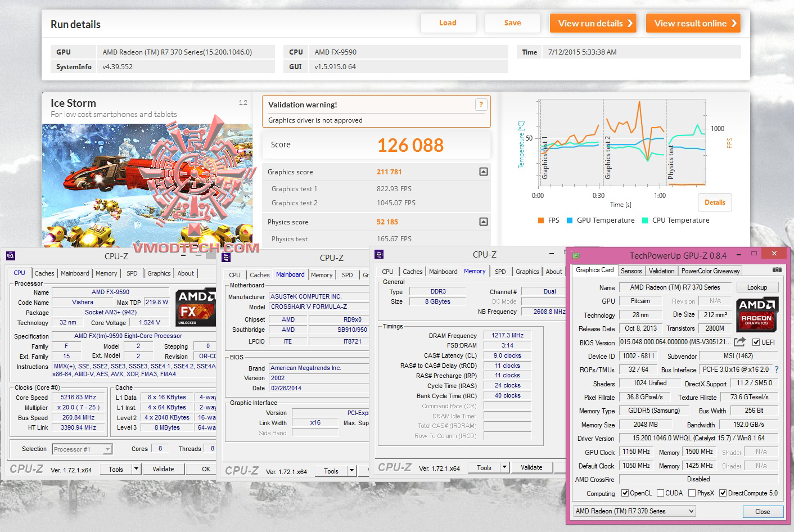The image size is (794, 532).
Task: Click the View result online button
Action: click(x=693, y=23)
